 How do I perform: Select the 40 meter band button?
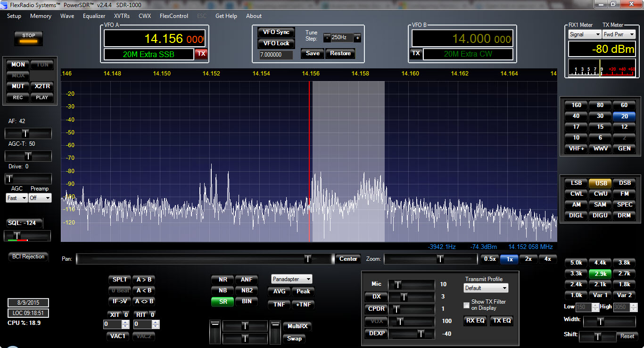(x=576, y=116)
